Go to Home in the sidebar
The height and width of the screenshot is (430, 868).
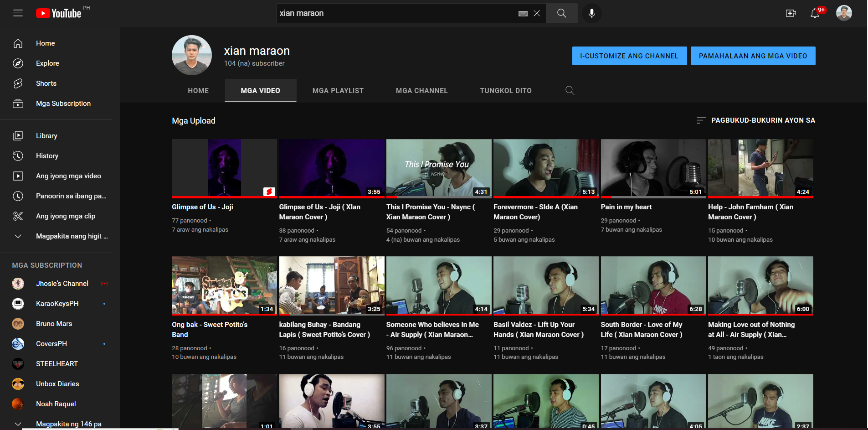(x=60, y=43)
